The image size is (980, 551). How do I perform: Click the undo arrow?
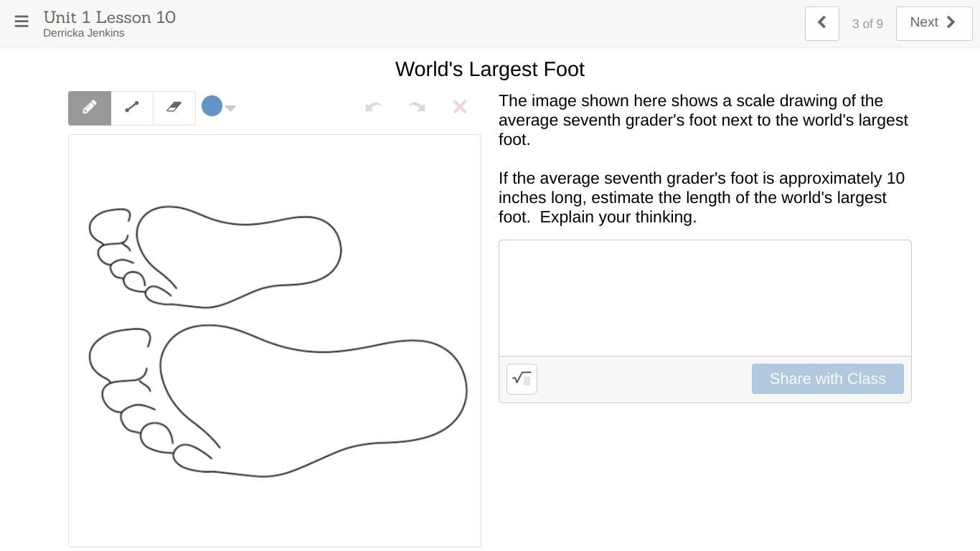[373, 108]
